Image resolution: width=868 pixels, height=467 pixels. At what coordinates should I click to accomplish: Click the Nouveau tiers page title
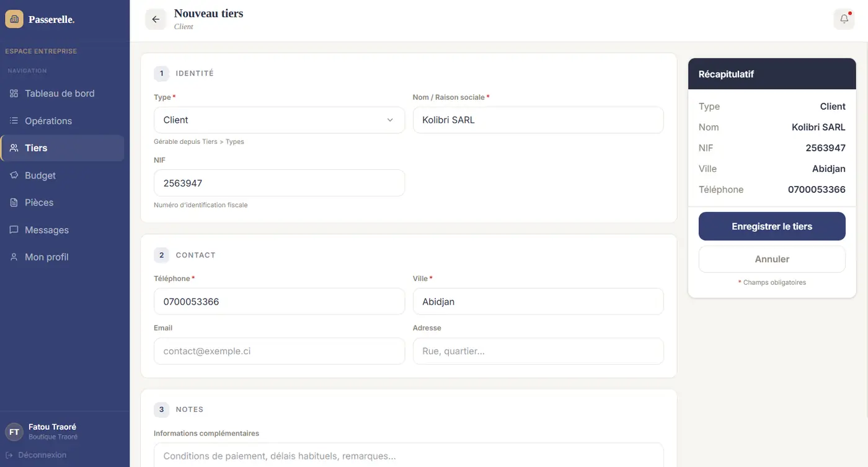(208, 13)
